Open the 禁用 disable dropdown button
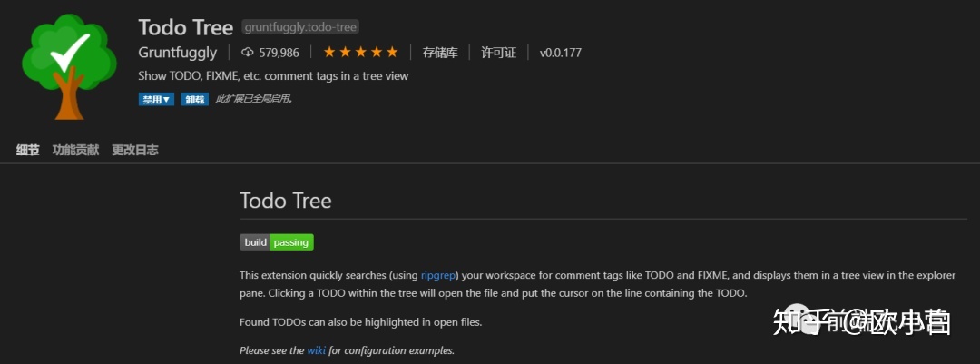The image size is (980, 364). point(156,100)
